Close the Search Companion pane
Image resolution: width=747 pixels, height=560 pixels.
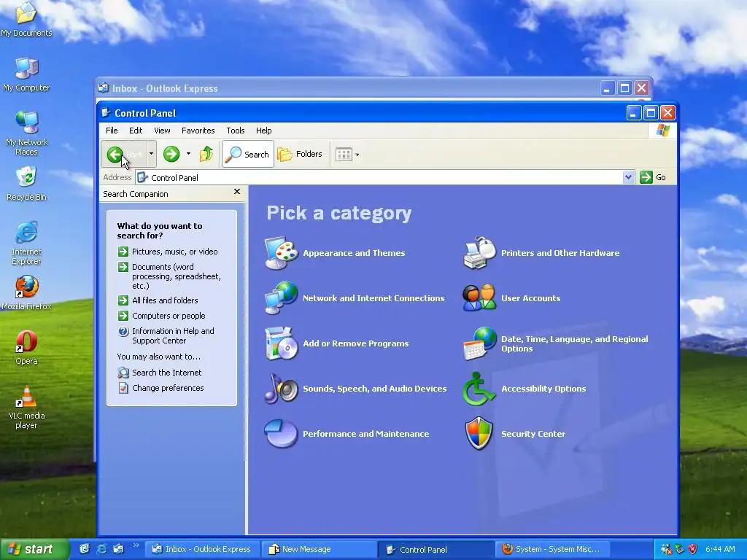237,192
